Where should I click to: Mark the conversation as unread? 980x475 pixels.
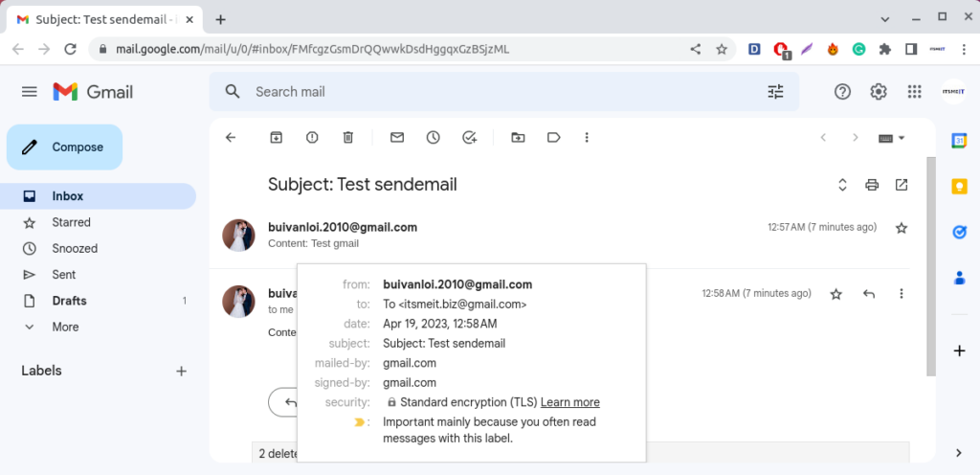397,138
